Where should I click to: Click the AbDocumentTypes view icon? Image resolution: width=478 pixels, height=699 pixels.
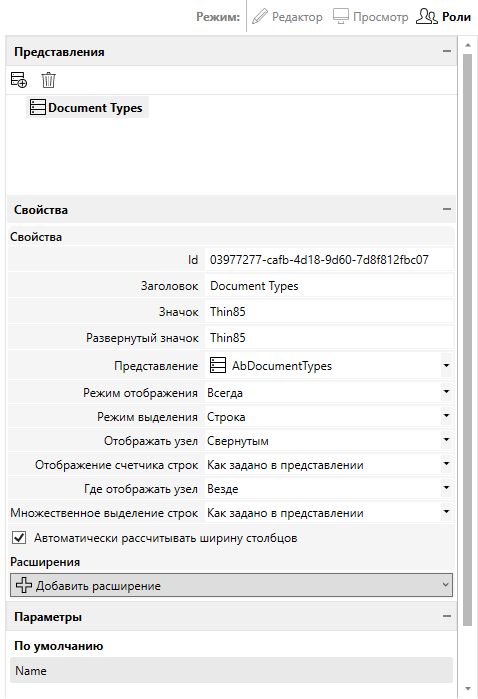click(x=218, y=366)
